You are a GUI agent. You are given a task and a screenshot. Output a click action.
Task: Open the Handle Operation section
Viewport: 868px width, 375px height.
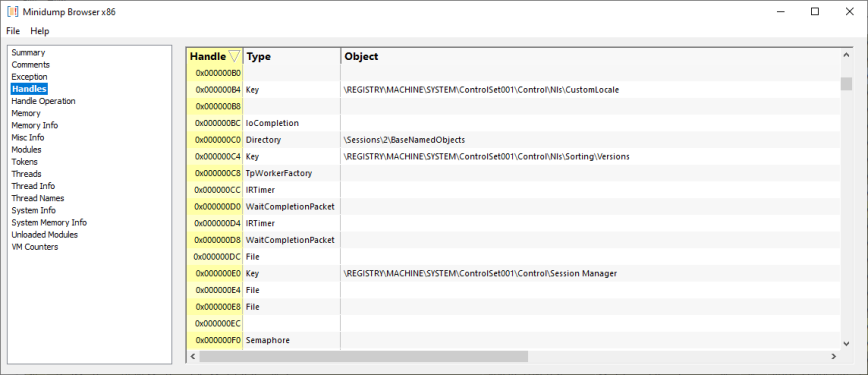coord(43,101)
